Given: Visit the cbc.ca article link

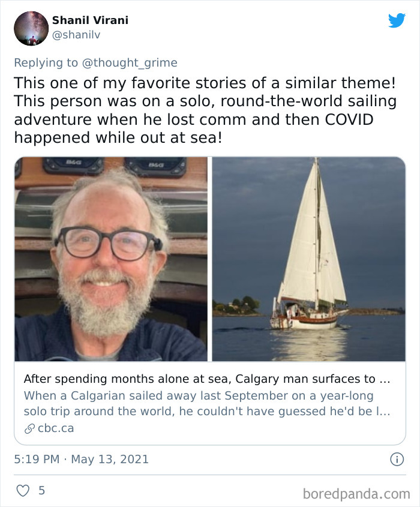Looking at the screenshot, I should pyautogui.click(x=55, y=428).
